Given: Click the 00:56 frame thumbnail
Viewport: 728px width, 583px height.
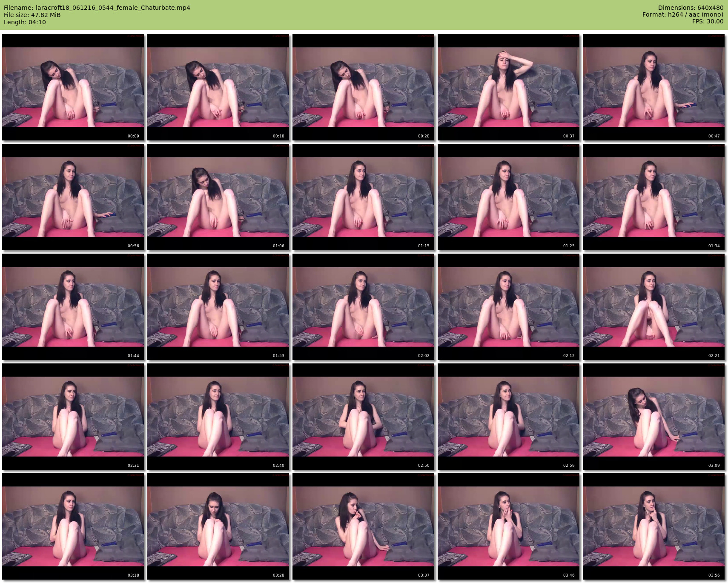Looking at the screenshot, I should [73, 197].
